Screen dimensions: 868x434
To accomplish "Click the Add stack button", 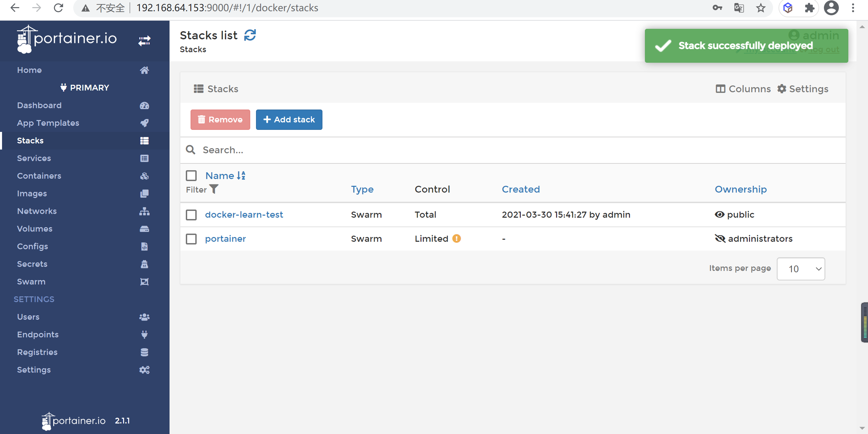I will tap(289, 120).
